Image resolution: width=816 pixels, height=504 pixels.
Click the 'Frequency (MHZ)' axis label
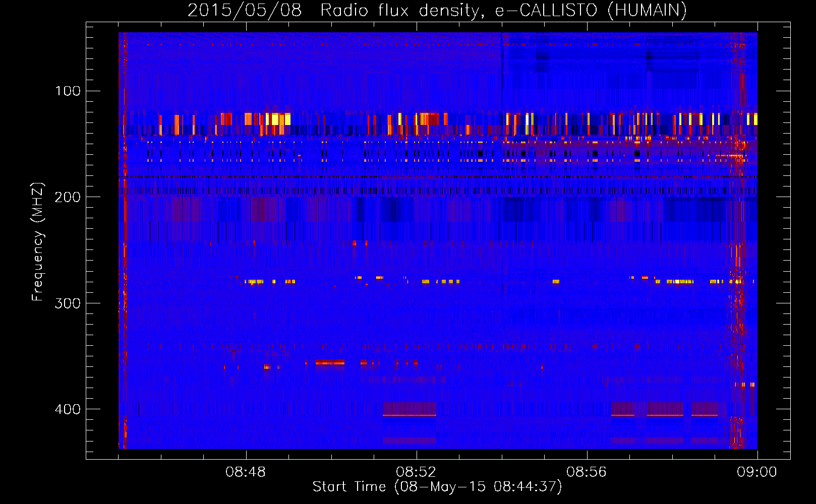pos(38,242)
